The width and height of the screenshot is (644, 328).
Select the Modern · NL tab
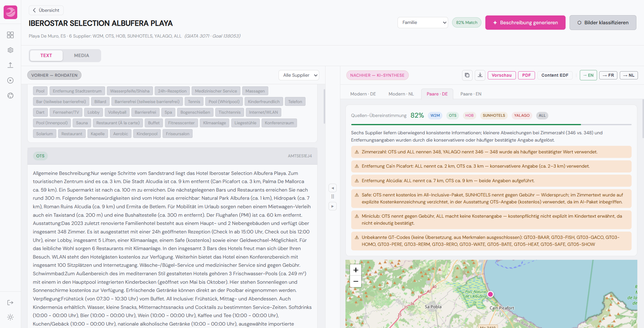(x=401, y=94)
